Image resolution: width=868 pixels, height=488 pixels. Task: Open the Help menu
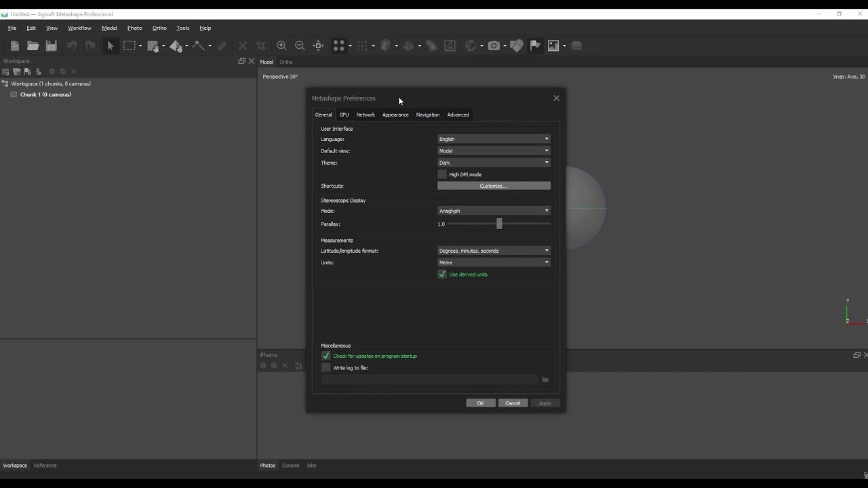[x=205, y=28]
